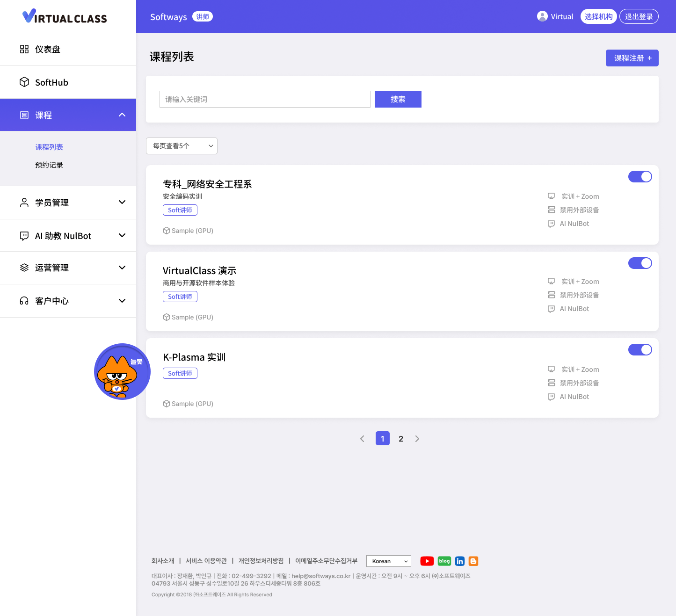The width and height of the screenshot is (676, 616).
Task: Click the VirtualClass logo
Action: coord(65,17)
